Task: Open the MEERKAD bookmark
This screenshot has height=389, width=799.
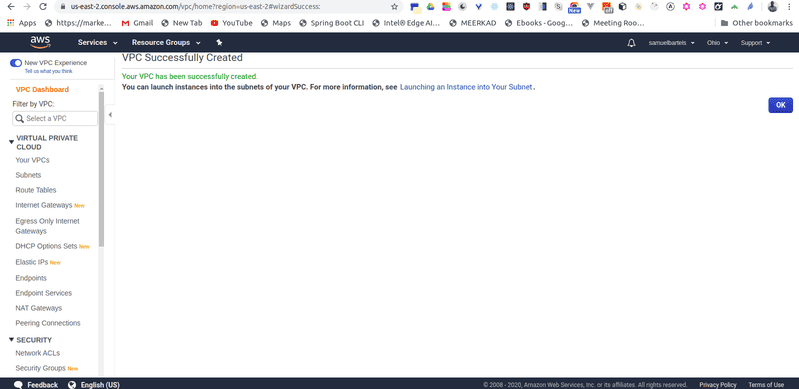Action: [x=472, y=23]
